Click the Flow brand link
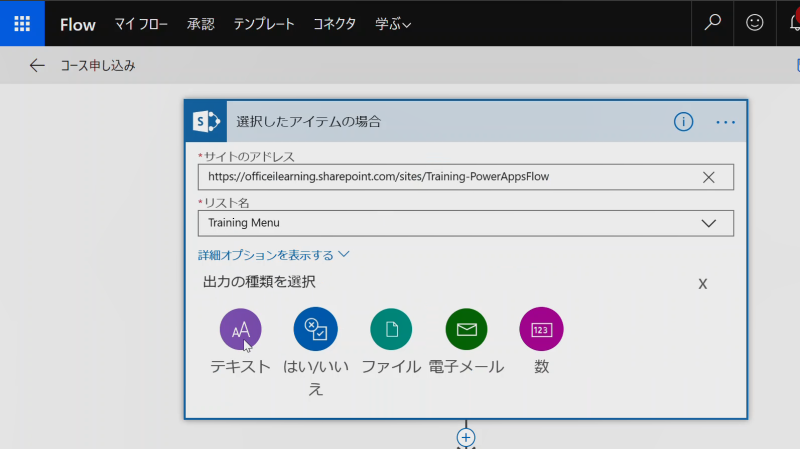 click(x=78, y=24)
